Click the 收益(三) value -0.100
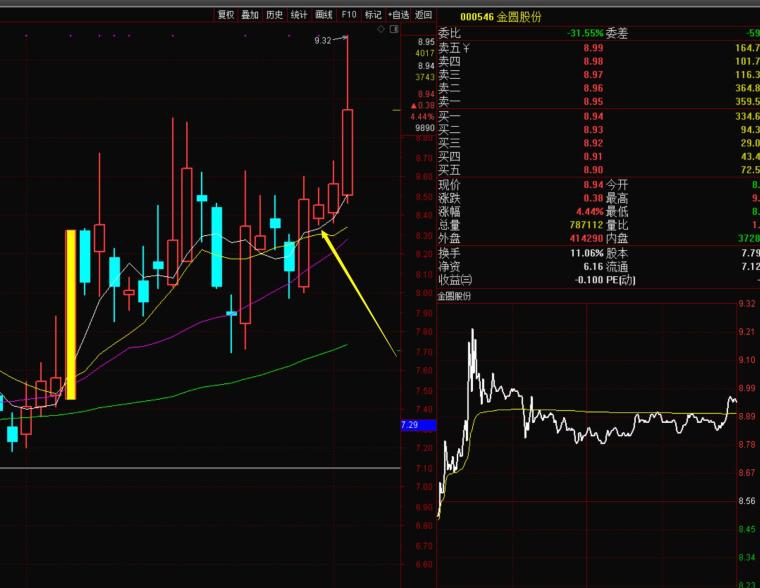The width and height of the screenshot is (760, 588). pyautogui.click(x=589, y=280)
